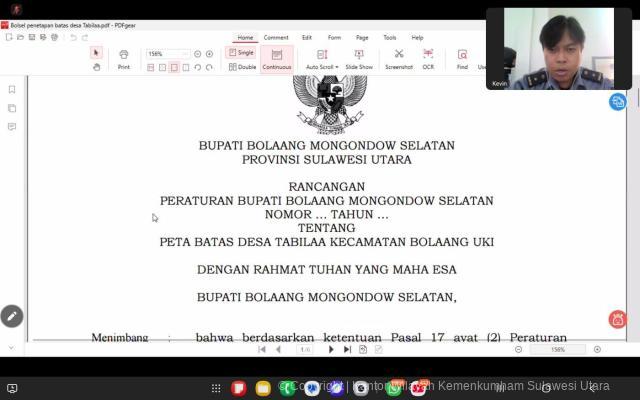
Task: Click the red gift floating button
Action: pyautogui.click(x=618, y=319)
